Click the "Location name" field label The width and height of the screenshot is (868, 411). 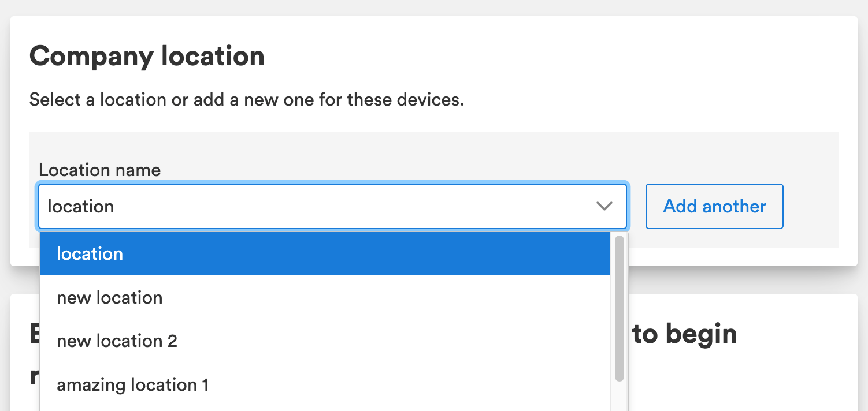point(99,170)
